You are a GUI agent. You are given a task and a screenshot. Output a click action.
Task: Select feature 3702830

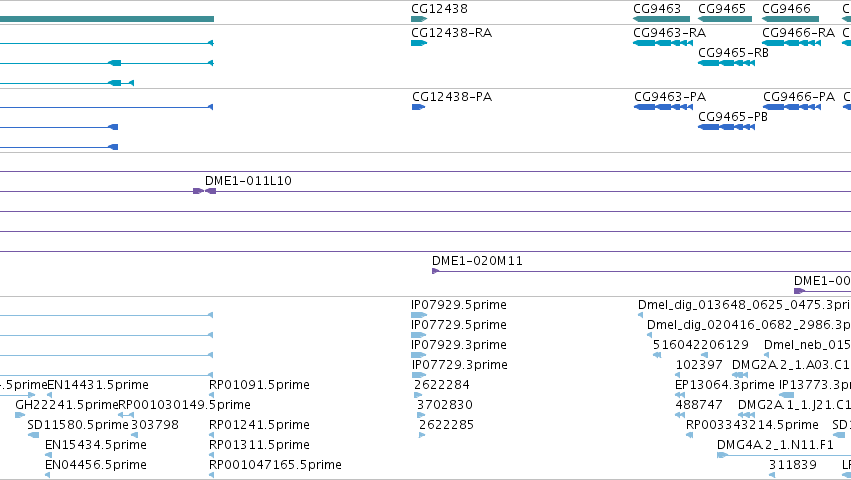tap(421, 415)
